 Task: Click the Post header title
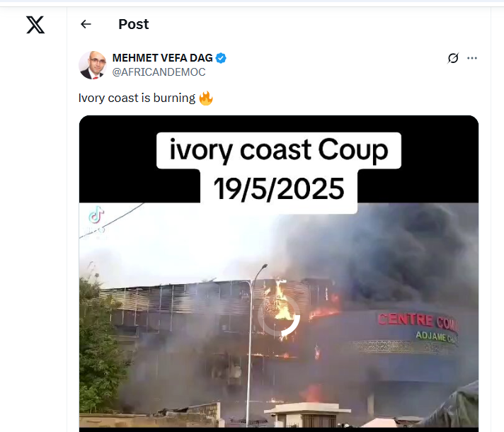pyautogui.click(x=133, y=24)
